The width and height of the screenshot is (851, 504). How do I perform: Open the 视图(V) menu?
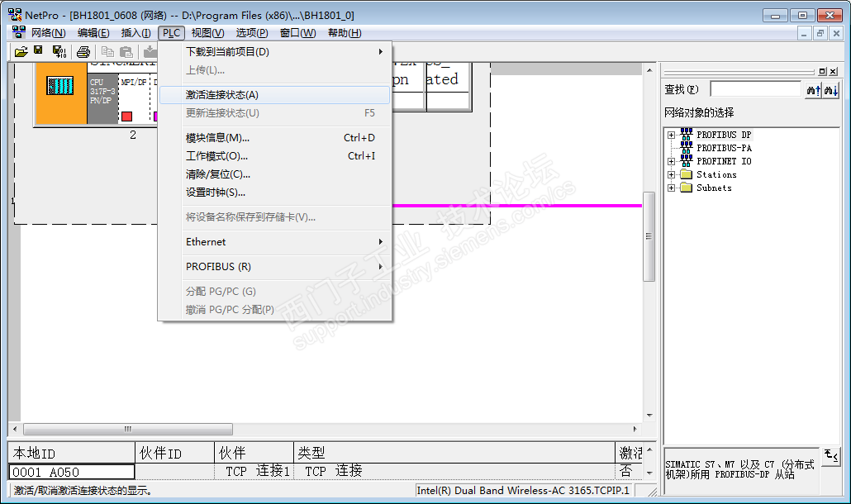click(208, 33)
